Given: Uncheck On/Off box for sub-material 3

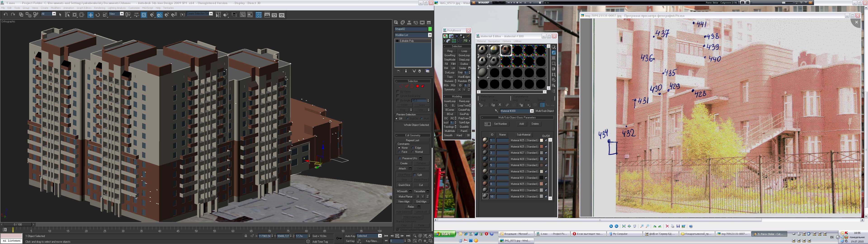Looking at the screenshot, I should coord(546,153).
